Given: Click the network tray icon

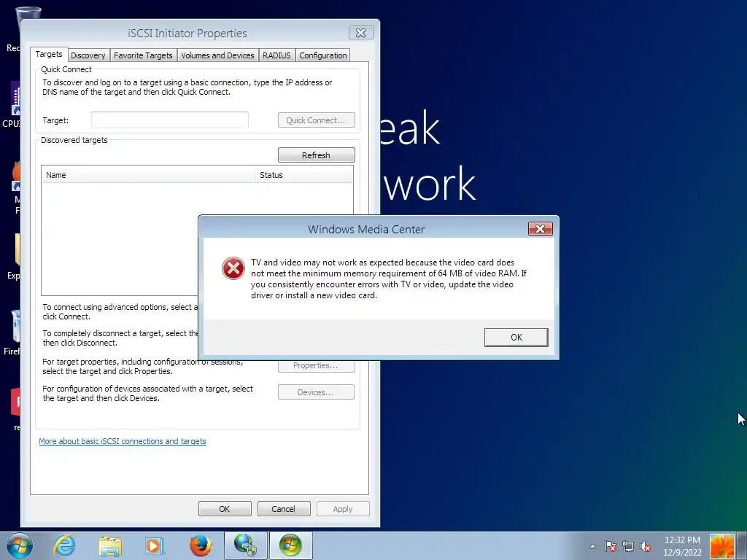Looking at the screenshot, I should coord(628,546).
